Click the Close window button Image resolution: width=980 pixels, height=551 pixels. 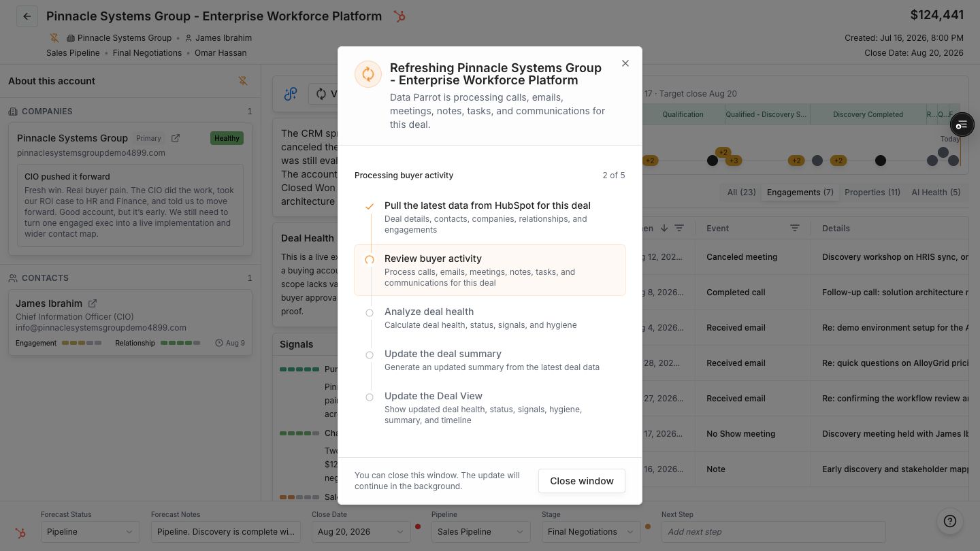coord(582,481)
